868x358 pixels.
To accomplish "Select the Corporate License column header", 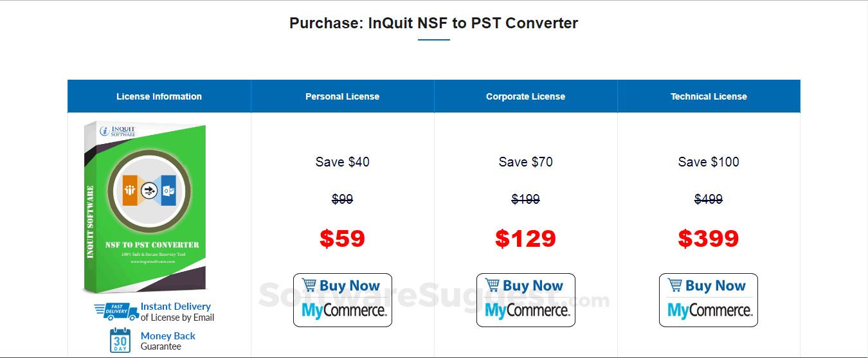I will point(526,96).
